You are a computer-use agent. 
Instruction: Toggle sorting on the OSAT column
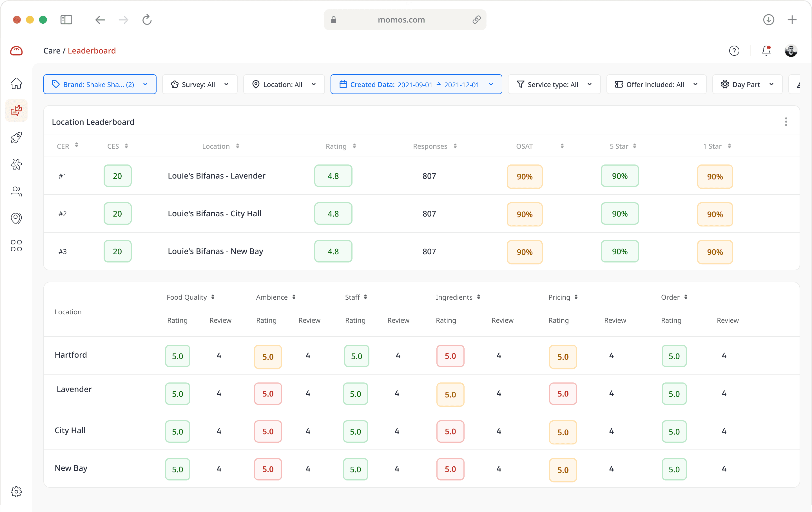[x=562, y=146]
